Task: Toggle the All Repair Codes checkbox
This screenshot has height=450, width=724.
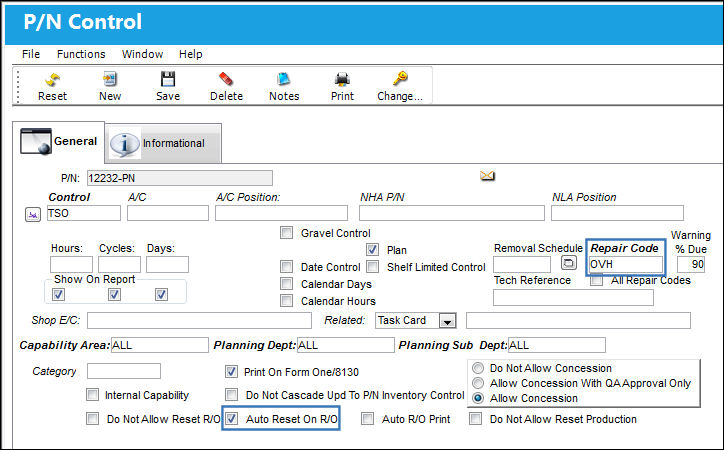Action: pos(597,280)
